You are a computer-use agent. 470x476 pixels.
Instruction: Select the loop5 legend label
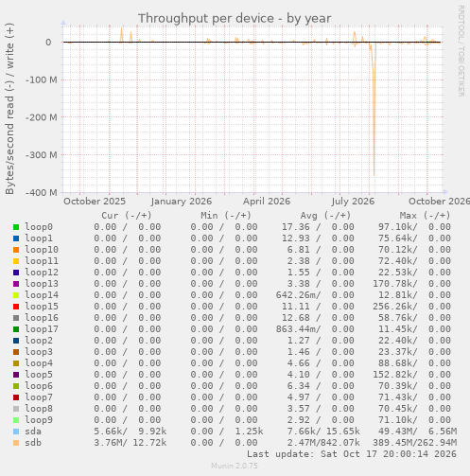pos(39,375)
